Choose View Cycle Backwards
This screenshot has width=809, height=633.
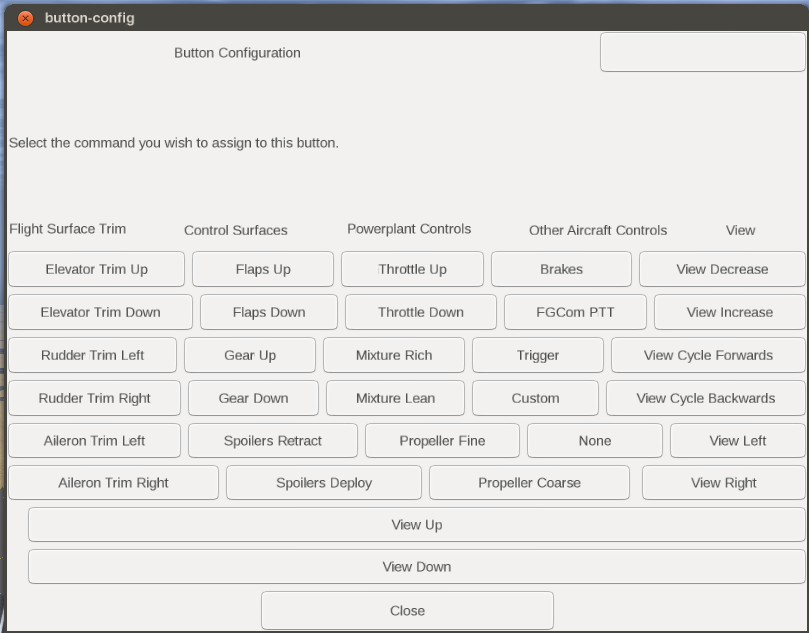coord(706,398)
